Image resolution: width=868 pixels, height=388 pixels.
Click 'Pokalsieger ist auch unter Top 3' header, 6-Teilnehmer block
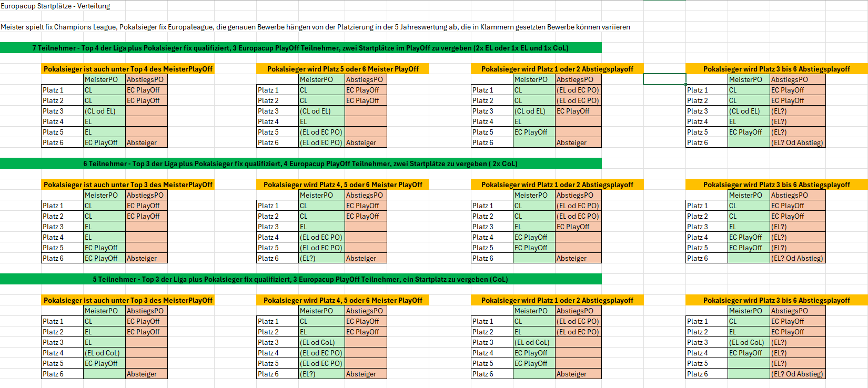(x=128, y=185)
